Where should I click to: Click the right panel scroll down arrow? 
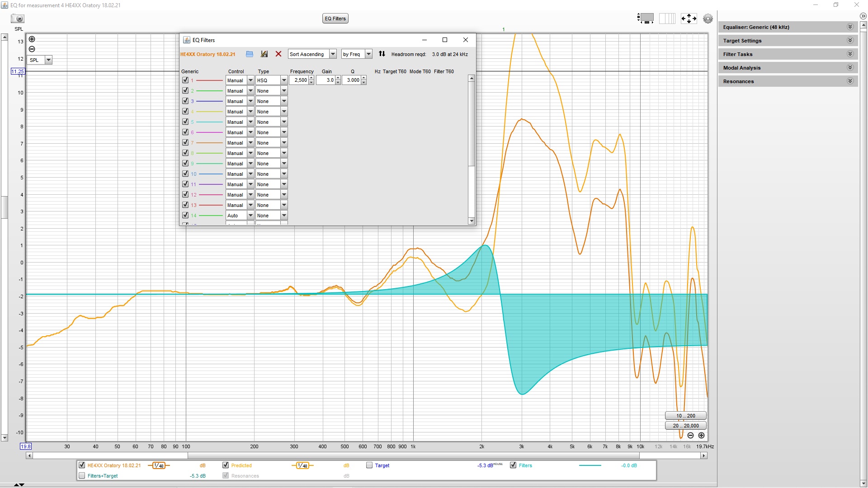pyautogui.click(x=863, y=484)
